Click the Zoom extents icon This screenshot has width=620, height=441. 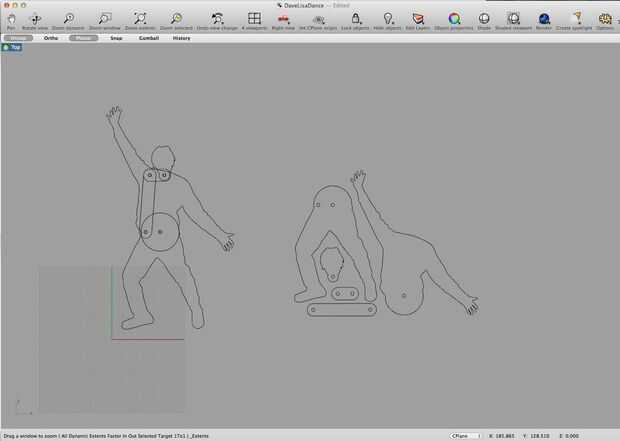140,19
